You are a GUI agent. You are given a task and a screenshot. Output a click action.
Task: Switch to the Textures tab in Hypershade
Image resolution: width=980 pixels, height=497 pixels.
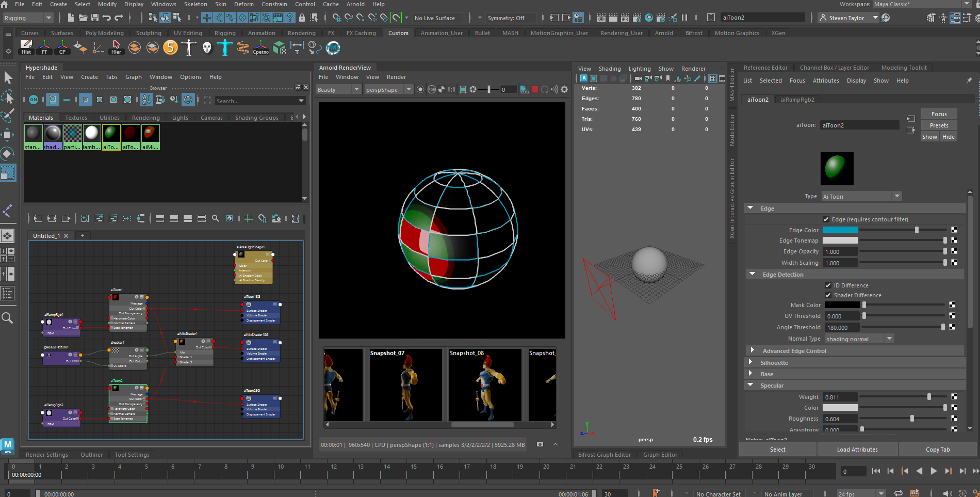[x=76, y=117]
